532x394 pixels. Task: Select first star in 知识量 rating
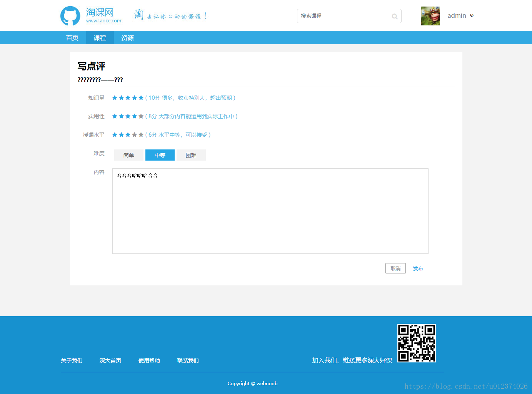pyautogui.click(x=115, y=98)
